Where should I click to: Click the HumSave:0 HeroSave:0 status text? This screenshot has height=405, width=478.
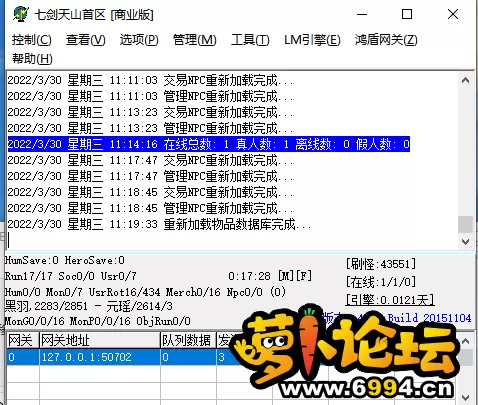pos(65,260)
